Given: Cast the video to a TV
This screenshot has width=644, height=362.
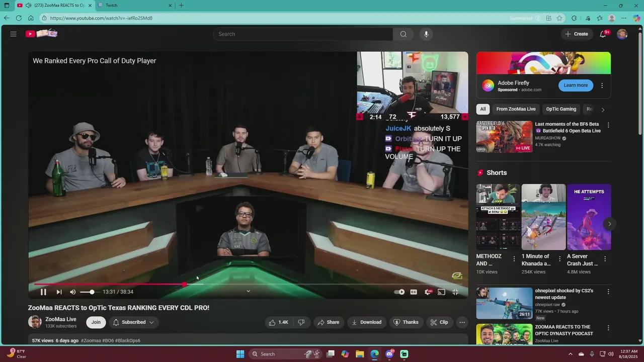Looking at the screenshot, I should pos(441,292).
